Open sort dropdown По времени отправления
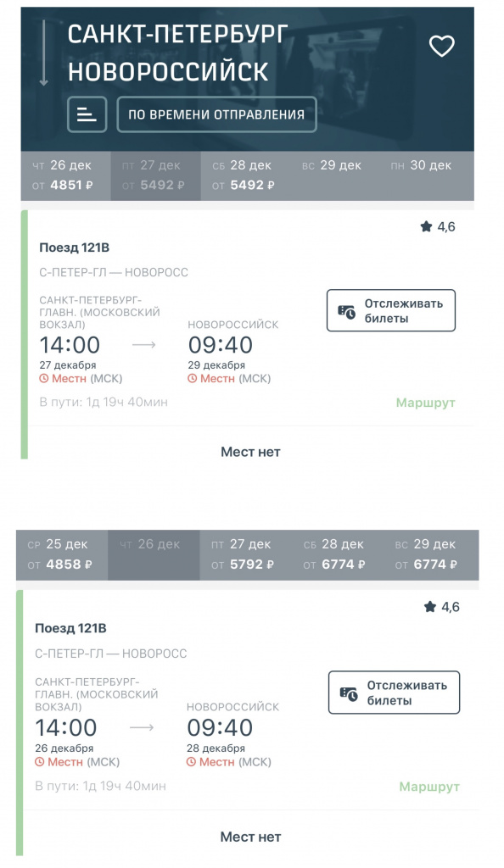Image resolution: width=504 pixels, height=868 pixels. [216, 114]
